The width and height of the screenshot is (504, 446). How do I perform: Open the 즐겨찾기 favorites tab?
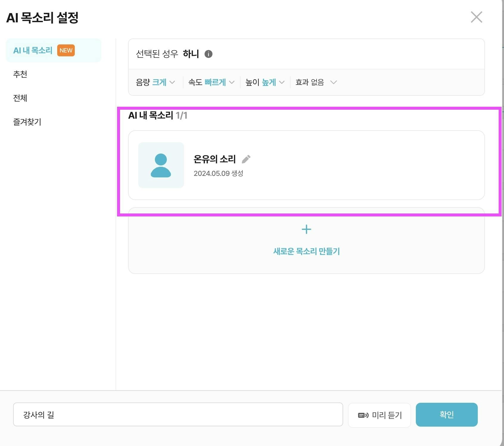click(27, 122)
